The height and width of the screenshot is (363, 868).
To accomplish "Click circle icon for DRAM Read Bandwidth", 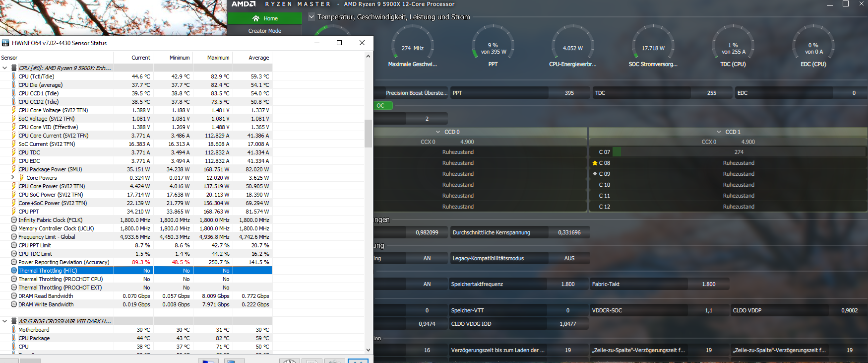I will pos(13,296).
